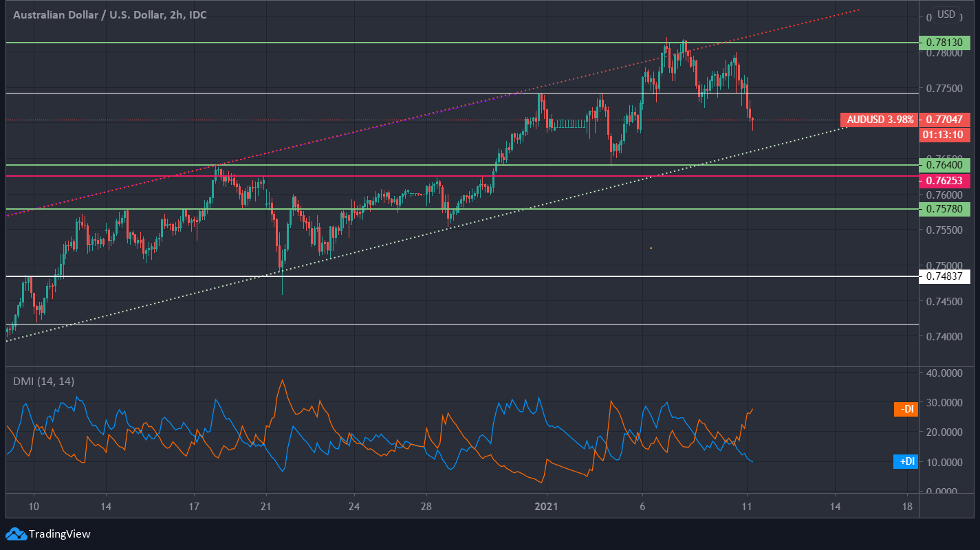Click the date 10 on the time axis

pos(34,507)
